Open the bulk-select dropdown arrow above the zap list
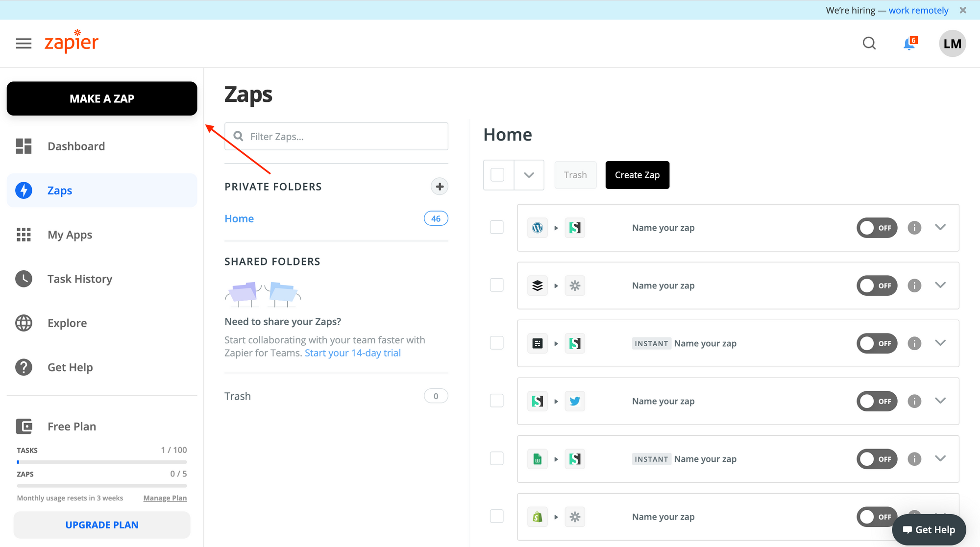The image size is (980, 547). [x=529, y=175]
